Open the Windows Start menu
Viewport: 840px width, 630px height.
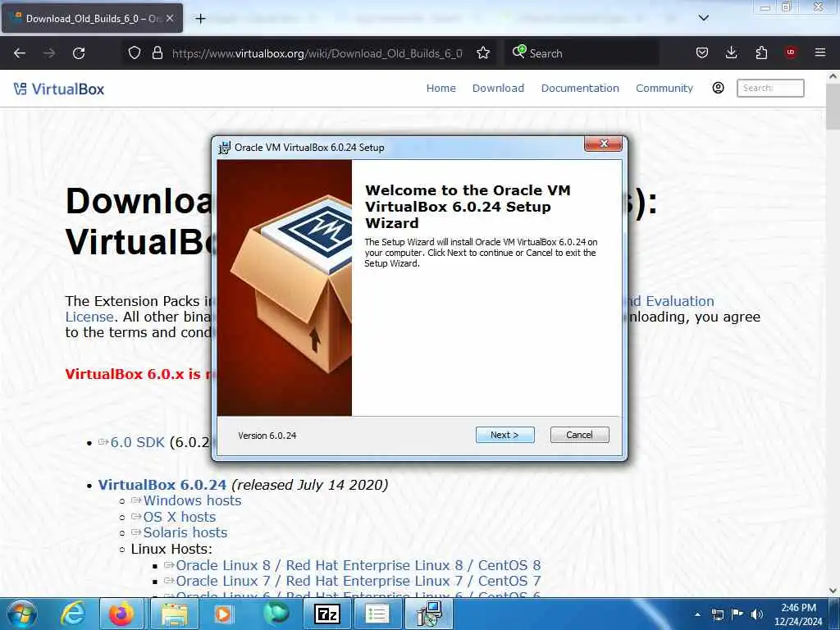point(22,614)
